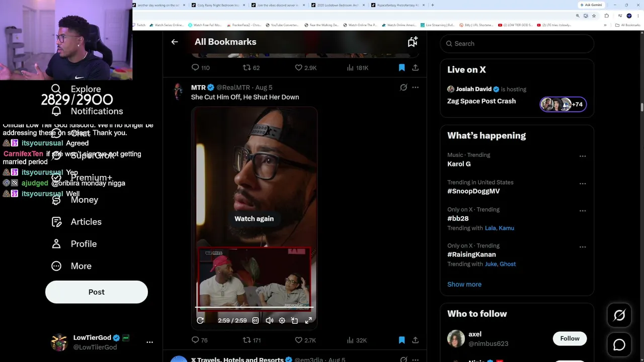Open more options for MTR post
Image resolution: width=644 pixels, height=362 pixels.
415,87
